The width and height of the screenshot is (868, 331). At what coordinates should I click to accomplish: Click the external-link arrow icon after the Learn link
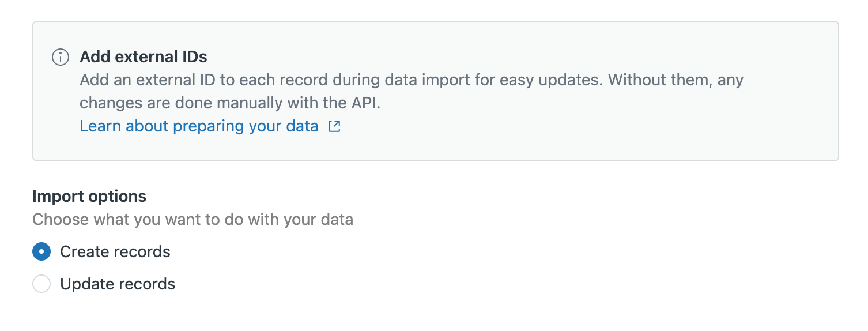point(334,126)
